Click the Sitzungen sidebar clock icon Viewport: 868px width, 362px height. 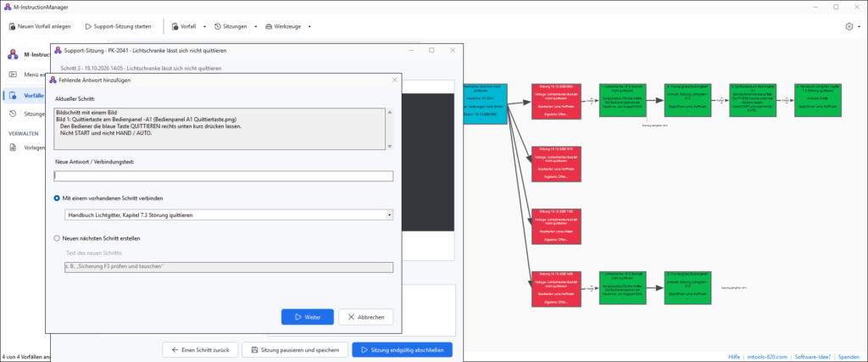click(x=13, y=114)
